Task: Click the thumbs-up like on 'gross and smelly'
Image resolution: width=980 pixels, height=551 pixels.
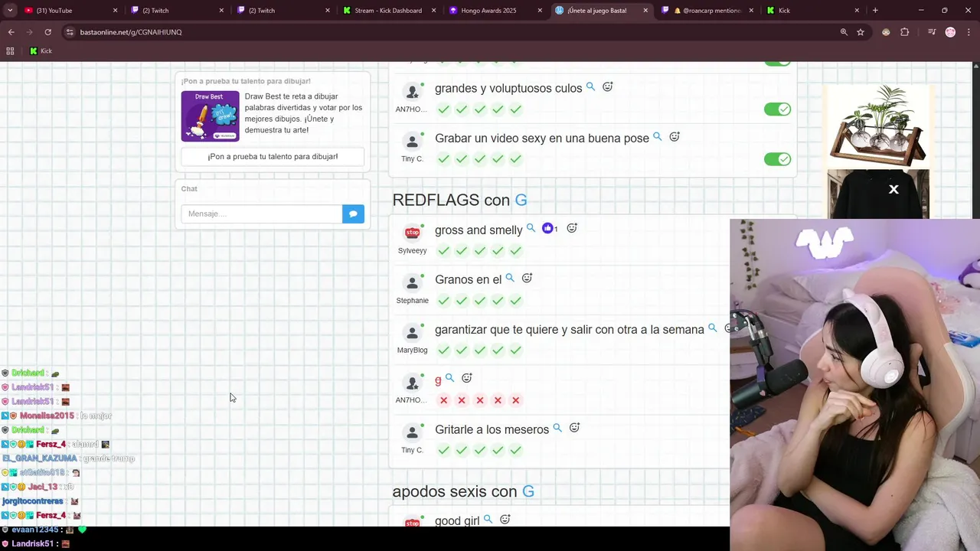Action: tap(550, 228)
